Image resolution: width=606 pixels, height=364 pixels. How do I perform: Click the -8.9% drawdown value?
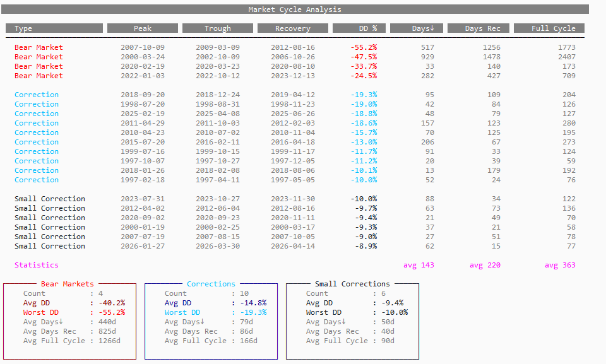click(x=366, y=246)
